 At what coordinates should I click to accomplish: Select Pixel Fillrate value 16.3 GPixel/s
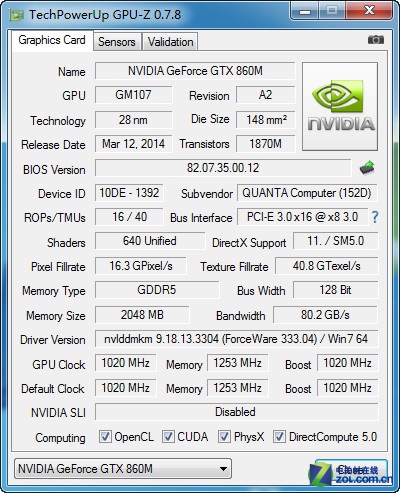coord(141,266)
